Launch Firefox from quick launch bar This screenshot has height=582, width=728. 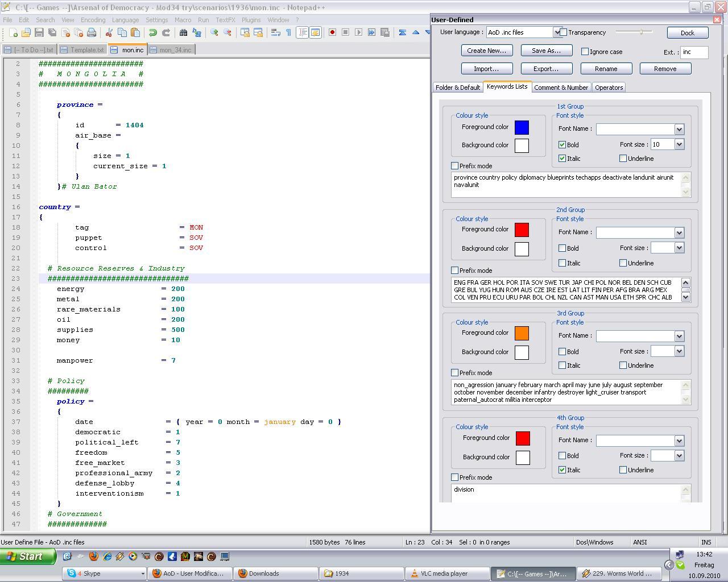pyautogui.click(x=94, y=556)
